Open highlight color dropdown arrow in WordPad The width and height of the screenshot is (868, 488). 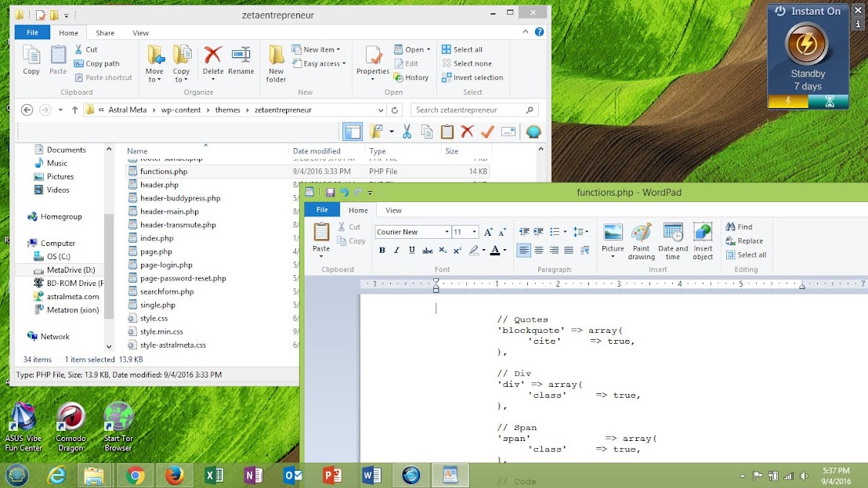click(483, 250)
